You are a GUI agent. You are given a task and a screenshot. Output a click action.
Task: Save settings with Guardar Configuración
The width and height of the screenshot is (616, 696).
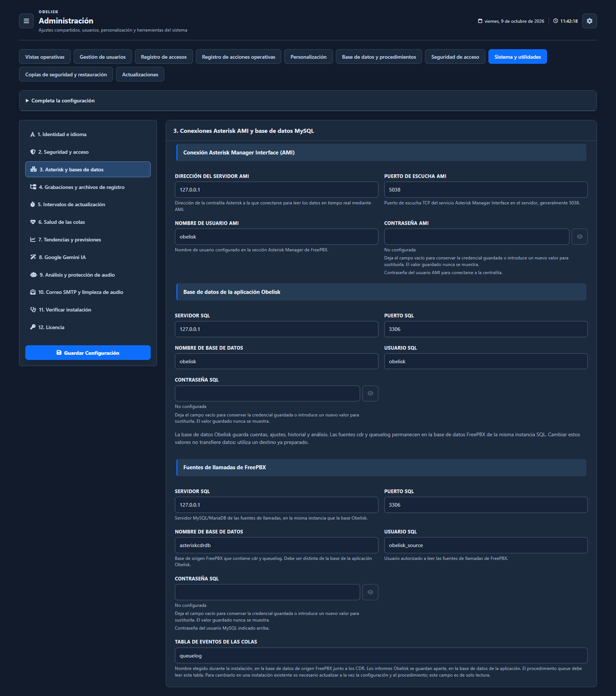88,353
